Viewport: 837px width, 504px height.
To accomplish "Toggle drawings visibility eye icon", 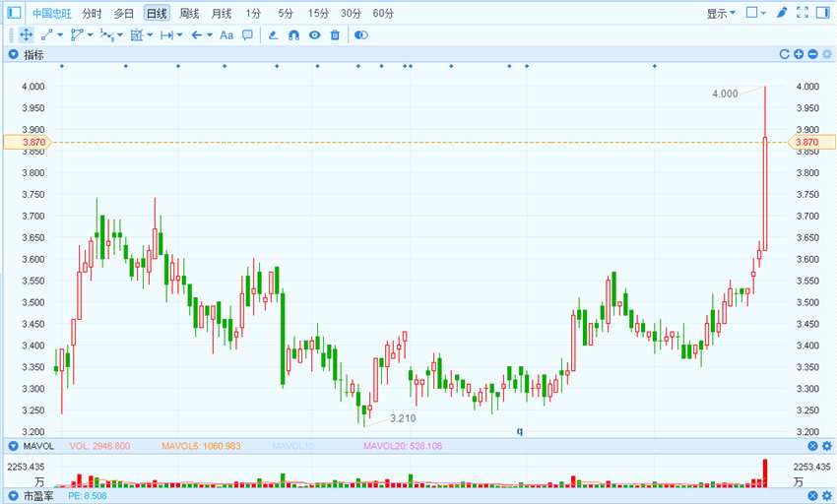I will click(314, 35).
